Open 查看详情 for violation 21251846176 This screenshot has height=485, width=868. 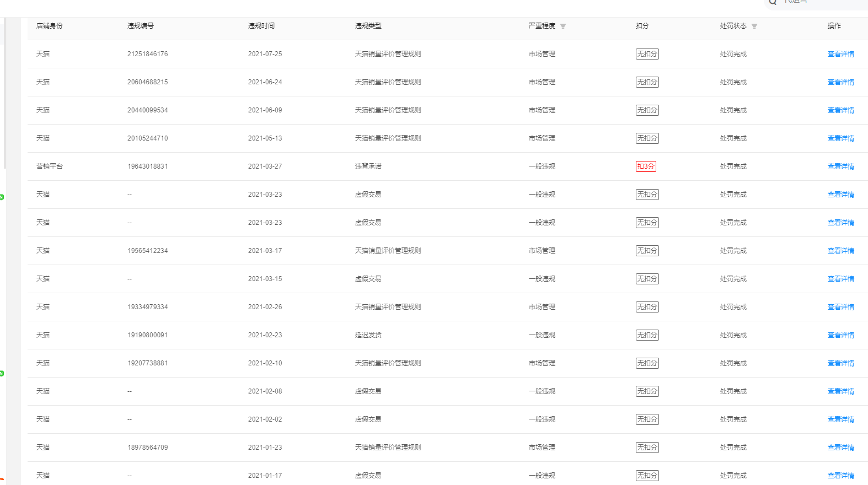pos(840,54)
